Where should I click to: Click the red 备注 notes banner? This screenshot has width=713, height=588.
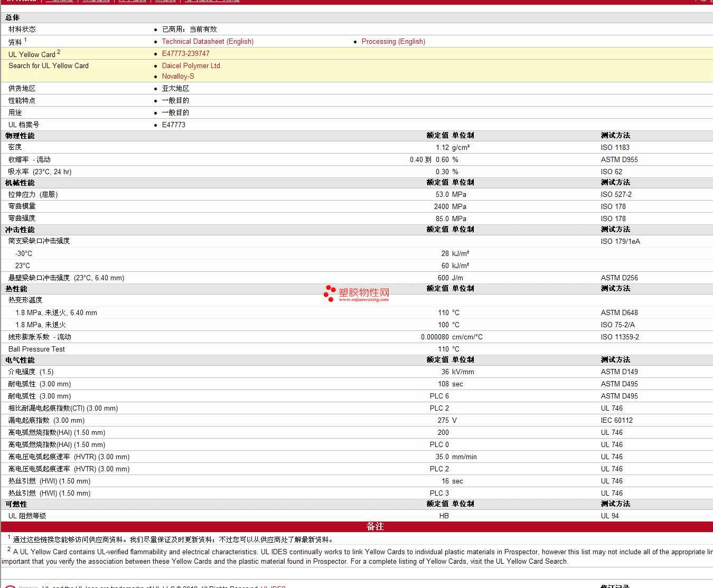pos(375,527)
